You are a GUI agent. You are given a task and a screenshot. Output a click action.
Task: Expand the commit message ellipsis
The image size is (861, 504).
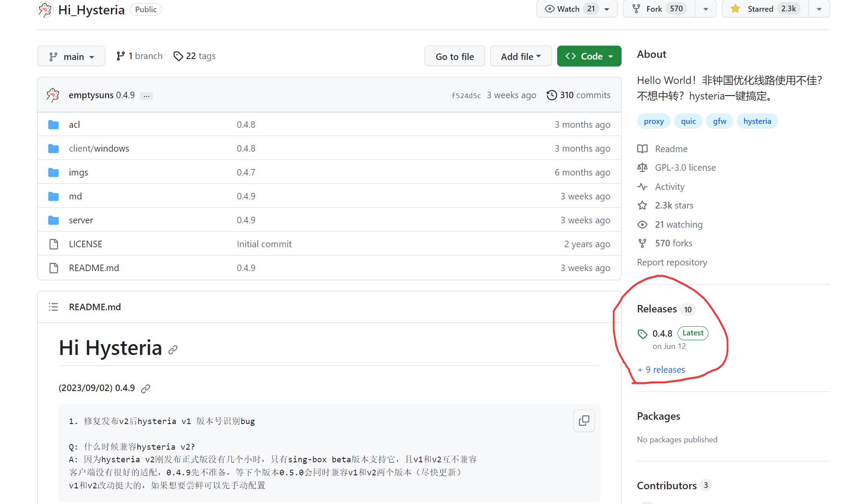pos(146,96)
